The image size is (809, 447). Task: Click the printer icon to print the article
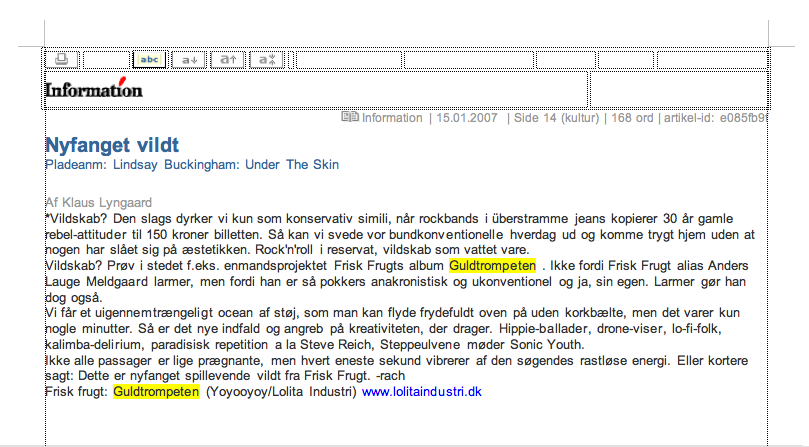tap(61, 59)
